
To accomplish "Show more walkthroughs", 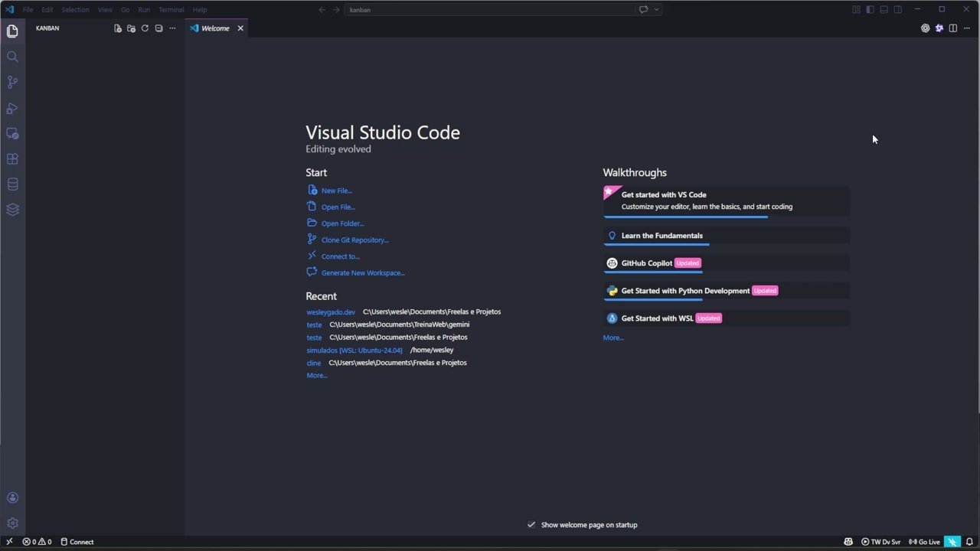I will coord(613,337).
